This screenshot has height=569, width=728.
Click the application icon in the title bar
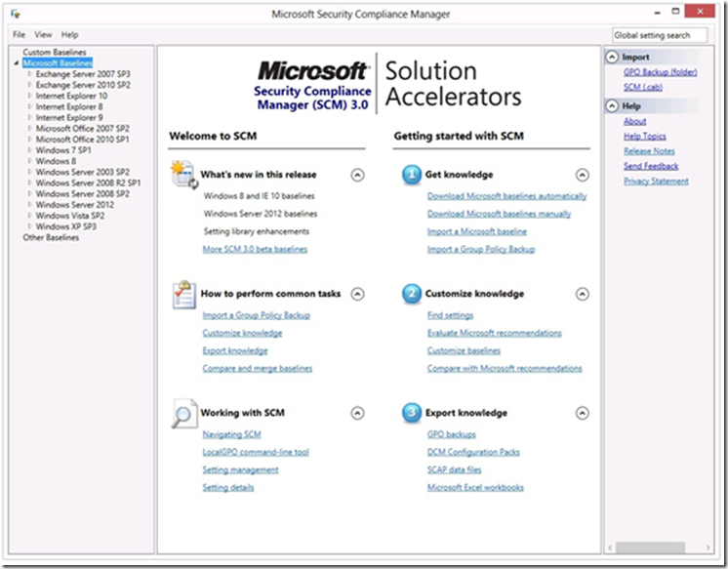pos(16,14)
